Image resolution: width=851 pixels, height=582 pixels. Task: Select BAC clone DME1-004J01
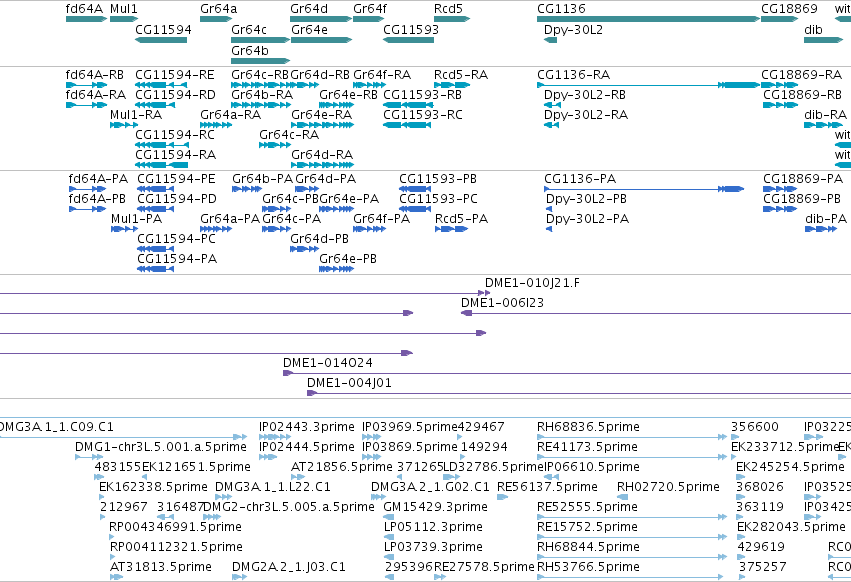(350, 383)
